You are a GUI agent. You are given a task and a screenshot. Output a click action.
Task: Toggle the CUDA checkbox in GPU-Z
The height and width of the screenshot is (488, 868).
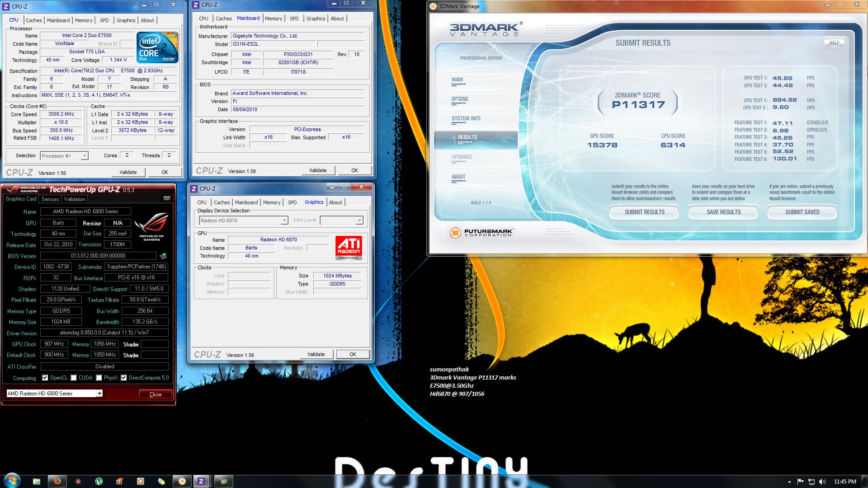click(x=73, y=378)
